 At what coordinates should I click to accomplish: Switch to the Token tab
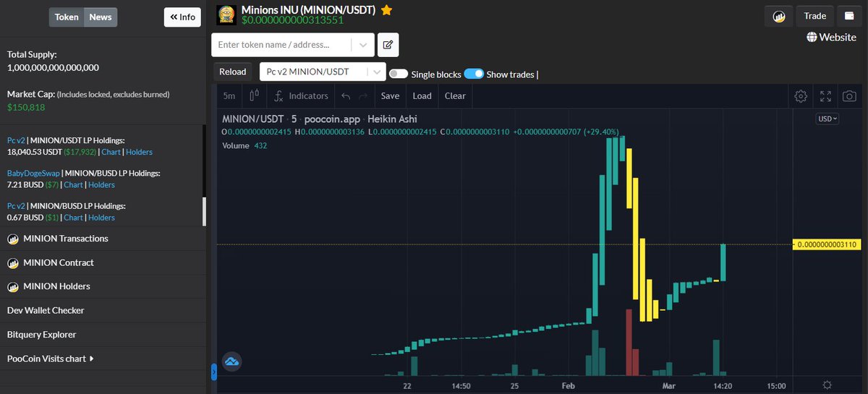pyautogui.click(x=67, y=17)
